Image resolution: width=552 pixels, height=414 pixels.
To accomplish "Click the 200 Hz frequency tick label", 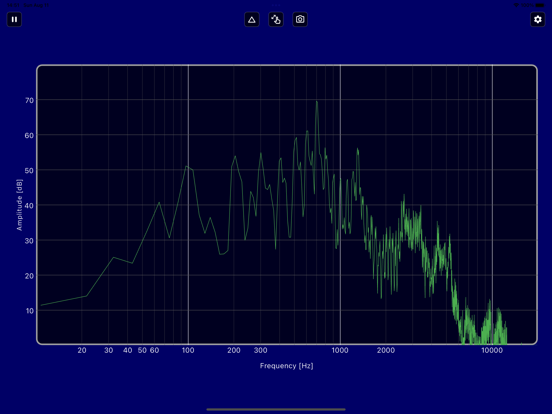I will tap(234, 350).
